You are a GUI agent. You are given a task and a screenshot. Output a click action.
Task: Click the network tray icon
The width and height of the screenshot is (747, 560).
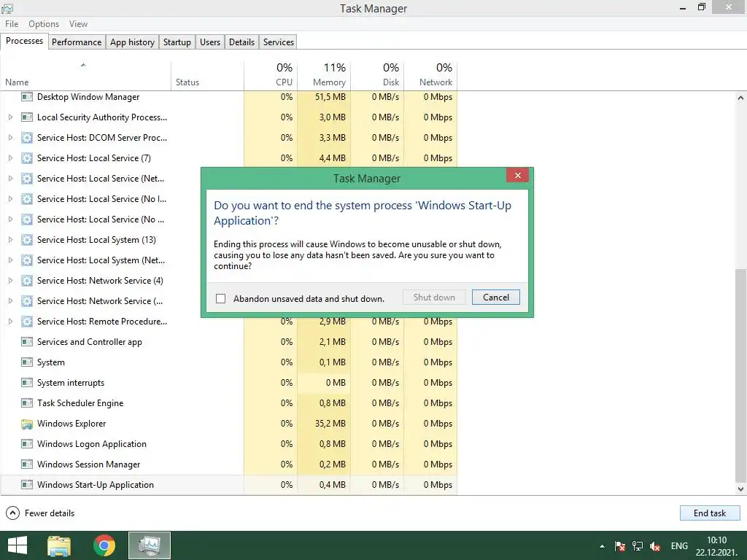638,546
